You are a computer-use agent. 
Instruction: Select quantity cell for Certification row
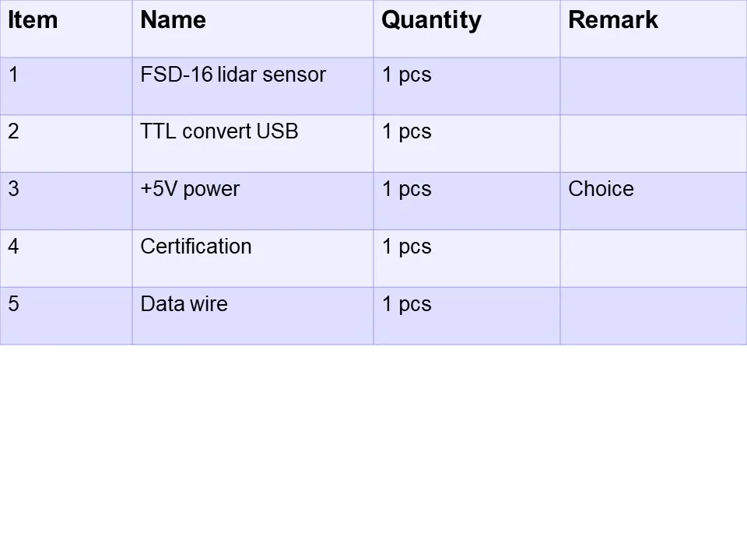pos(467,258)
